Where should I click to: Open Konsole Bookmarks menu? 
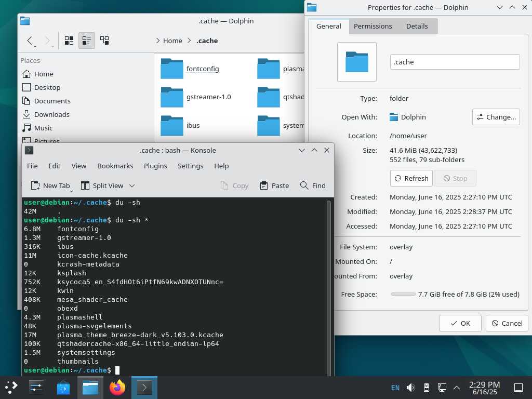point(115,166)
